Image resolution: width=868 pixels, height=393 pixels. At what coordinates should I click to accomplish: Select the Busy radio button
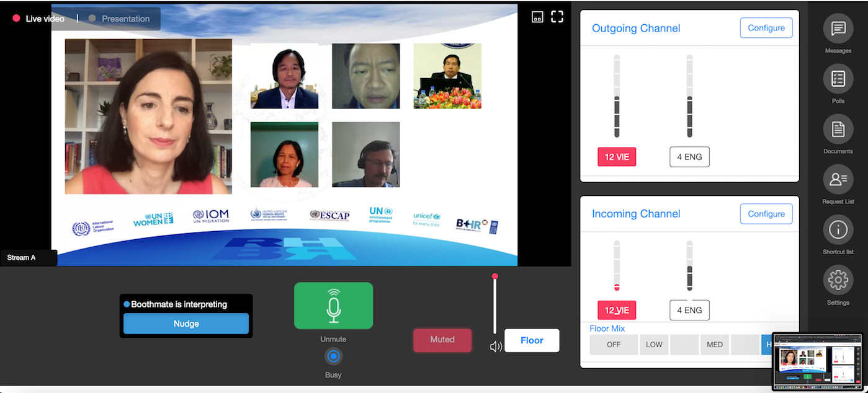[333, 356]
